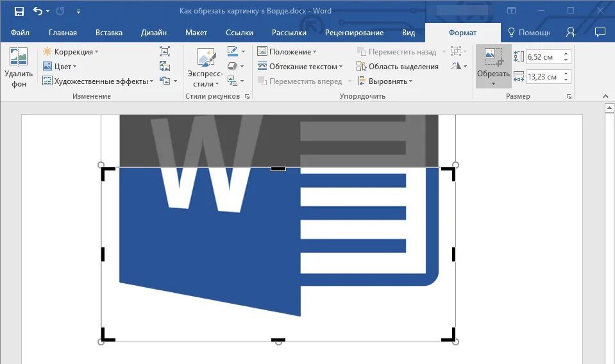Click the Picture Effects icon
Screen dimensions: 615x364
tap(233, 66)
